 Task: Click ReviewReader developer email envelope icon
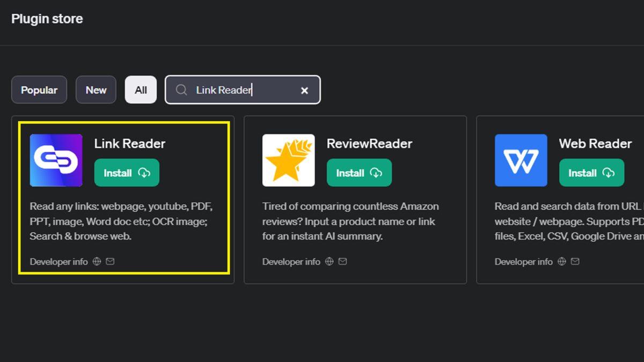click(342, 262)
